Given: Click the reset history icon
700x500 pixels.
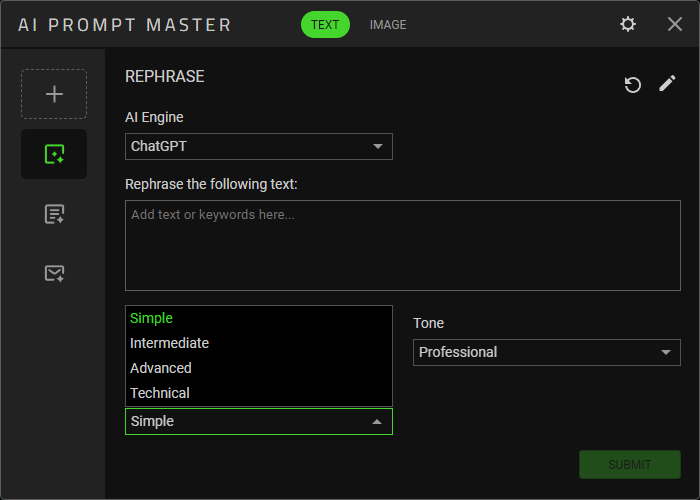Looking at the screenshot, I should click(x=632, y=85).
